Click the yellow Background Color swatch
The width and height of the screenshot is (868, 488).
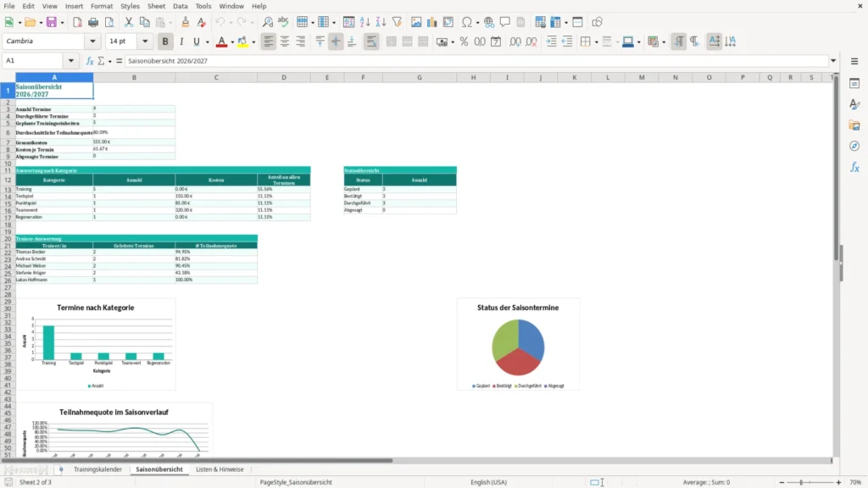point(242,42)
